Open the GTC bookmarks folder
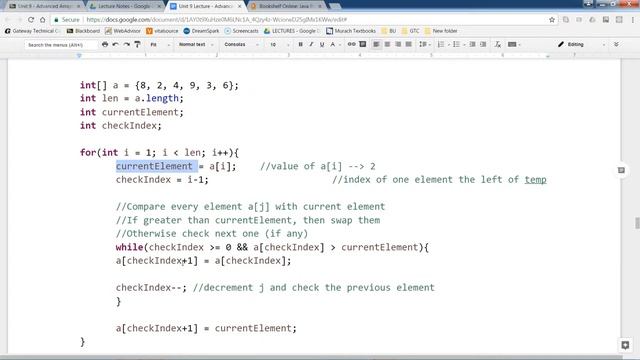 click(x=410, y=31)
